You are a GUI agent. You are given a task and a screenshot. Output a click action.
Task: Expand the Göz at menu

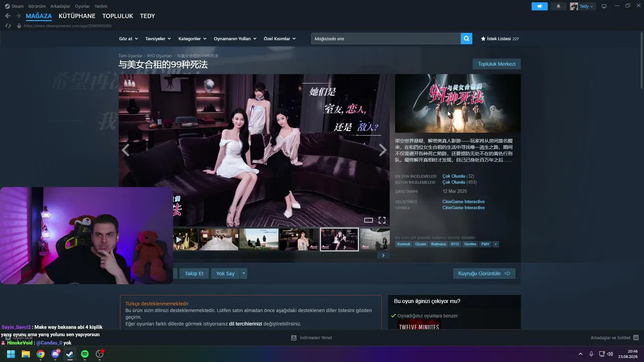pyautogui.click(x=128, y=39)
